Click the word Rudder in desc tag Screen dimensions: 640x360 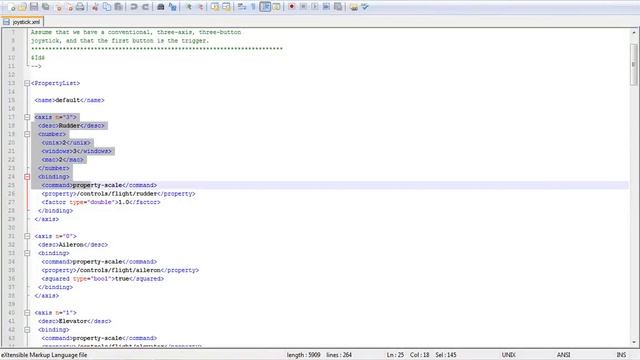click(x=69, y=126)
